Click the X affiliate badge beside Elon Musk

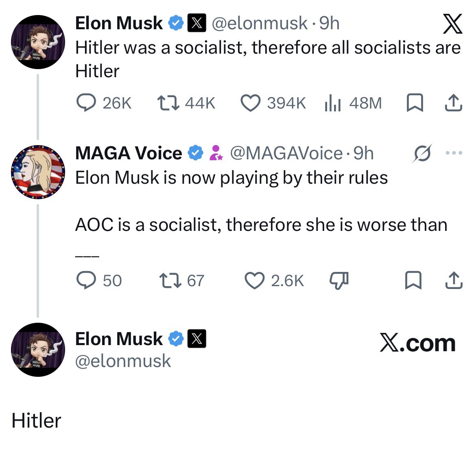197,23
